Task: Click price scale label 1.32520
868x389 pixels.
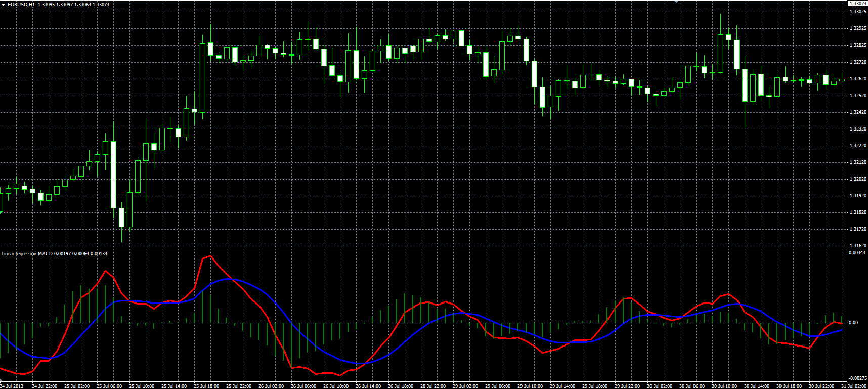Action: tap(857, 96)
